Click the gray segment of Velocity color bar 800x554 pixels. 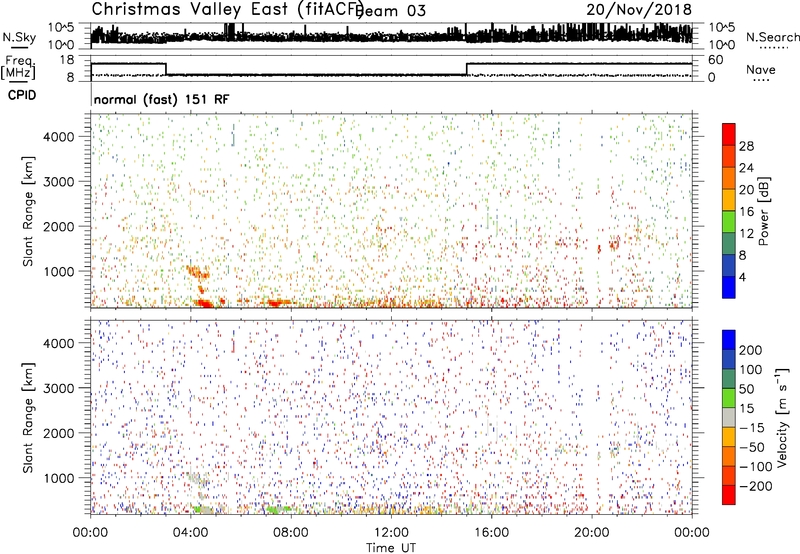click(729, 417)
